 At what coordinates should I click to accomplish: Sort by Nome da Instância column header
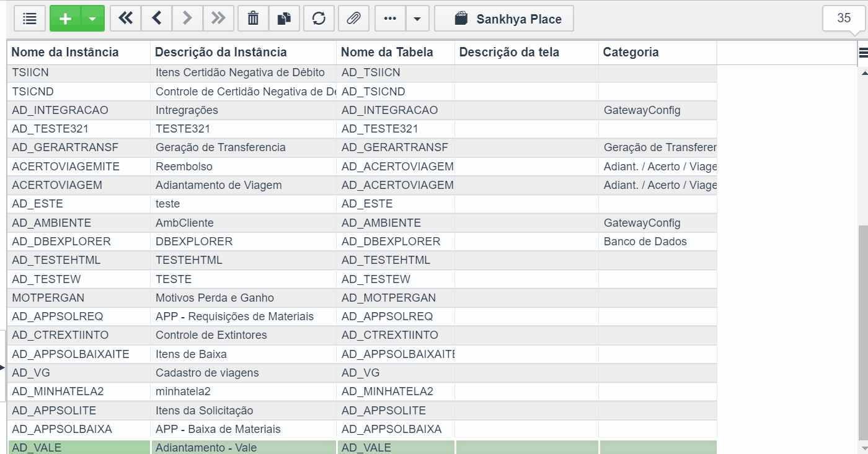click(x=79, y=53)
